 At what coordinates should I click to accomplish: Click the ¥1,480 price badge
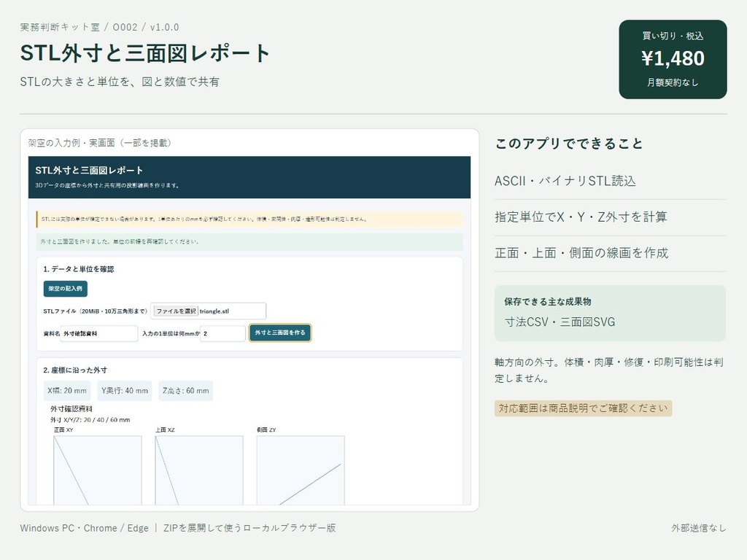click(673, 59)
